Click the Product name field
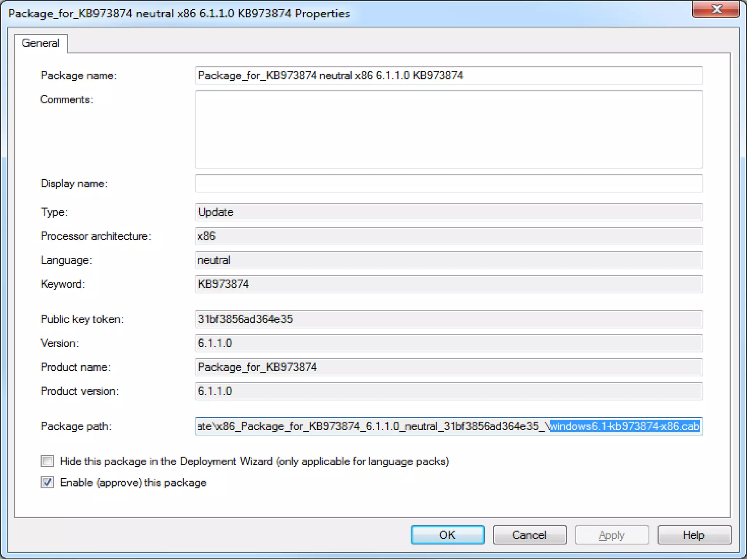 pyautogui.click(x=449, y=367)
